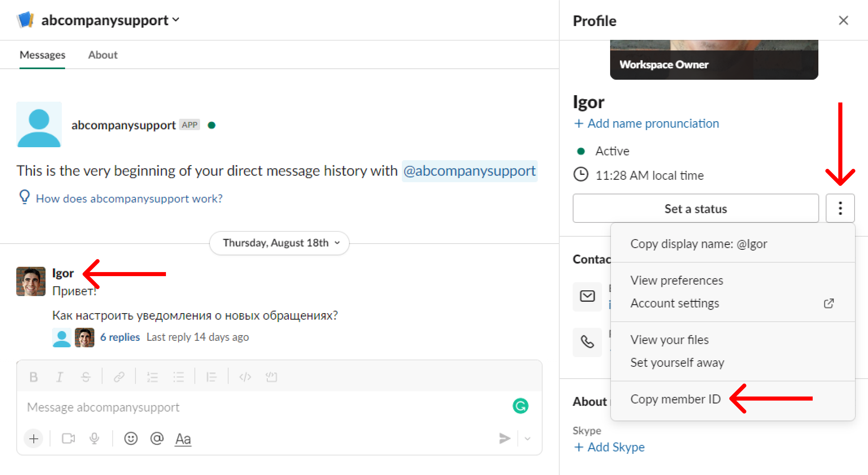Select Copy member ID

733,399
